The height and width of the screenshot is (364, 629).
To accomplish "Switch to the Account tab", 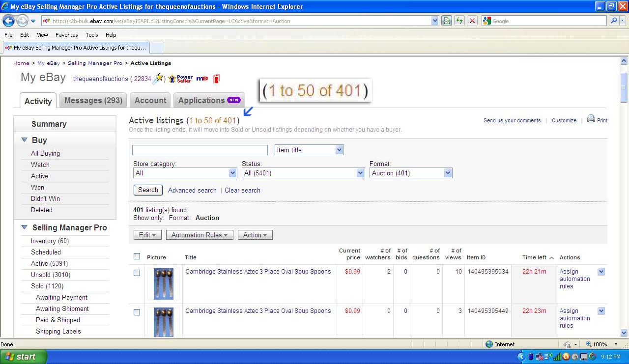I will tap(150, 100).
